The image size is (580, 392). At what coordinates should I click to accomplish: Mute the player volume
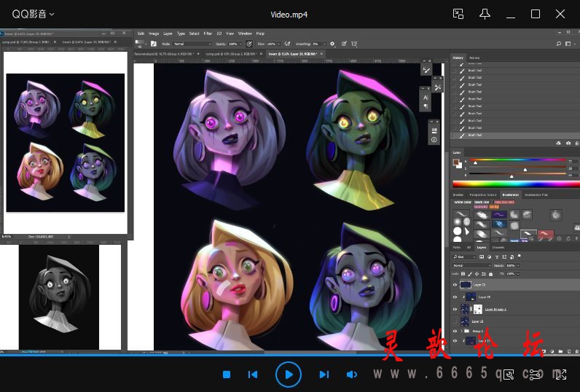pos(352,375)
